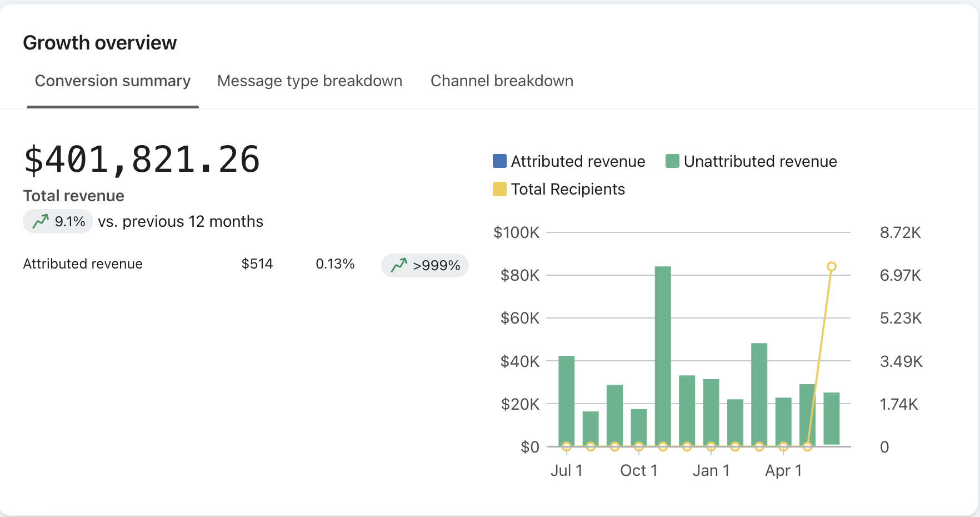Screen dimensions: 980x517
Task: Click the $100K y-axis label
Action: [517, 232]
